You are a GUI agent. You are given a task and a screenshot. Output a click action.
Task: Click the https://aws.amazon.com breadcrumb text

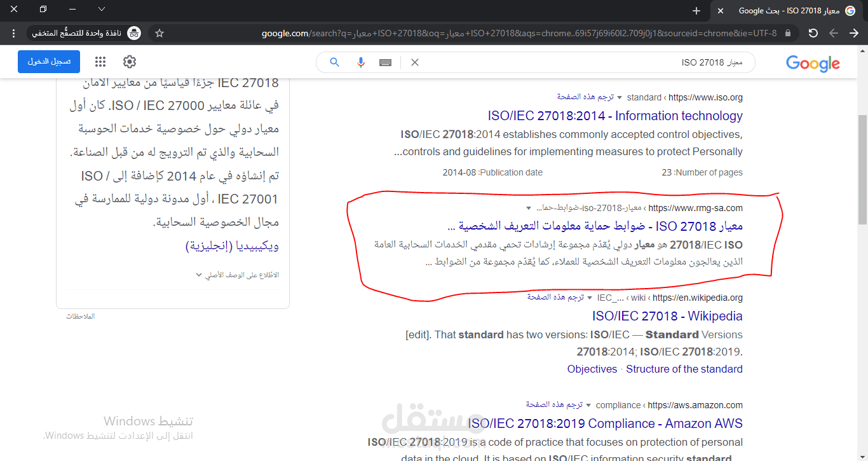coord(695,405)
